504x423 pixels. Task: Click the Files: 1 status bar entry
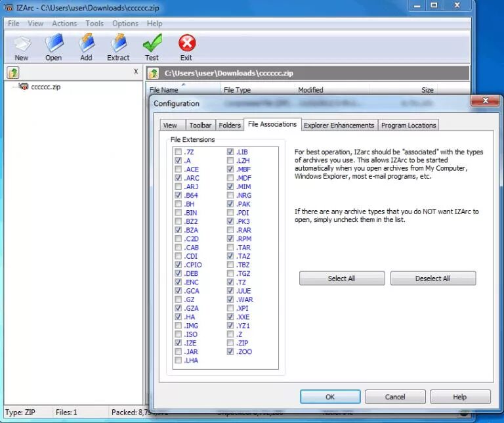[x=66, y=412]
